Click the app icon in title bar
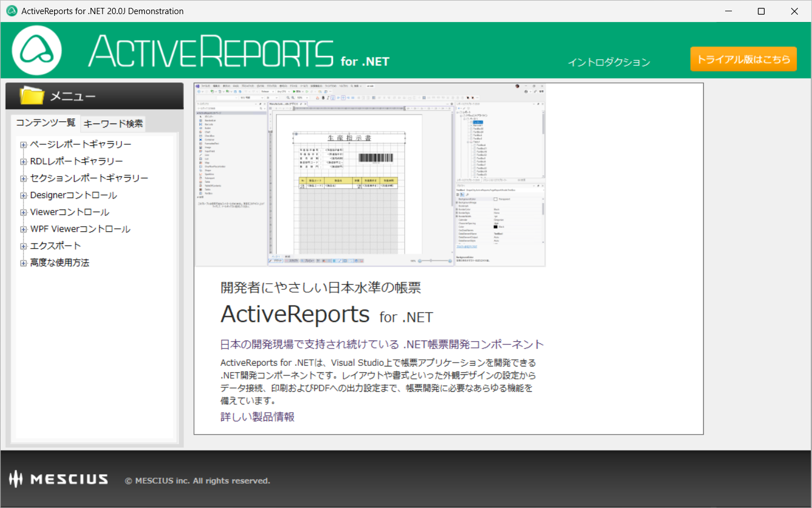Viewport: 812px width, 508px height. tap(11, 11)
